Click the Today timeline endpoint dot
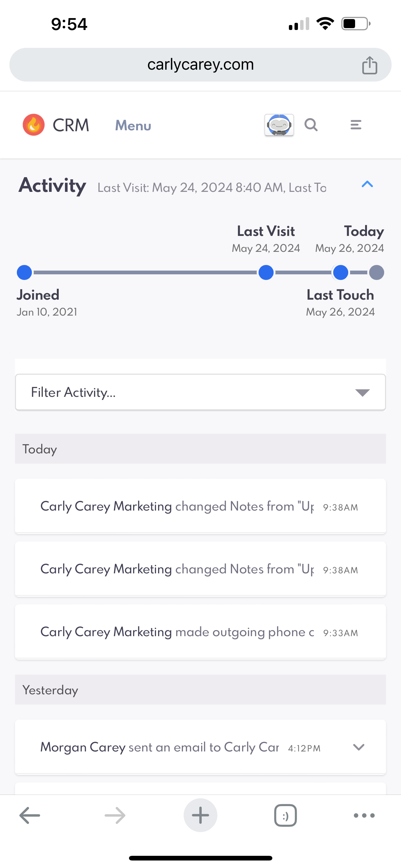The height and width of the screenshot is (868, 401). point(376,272)
